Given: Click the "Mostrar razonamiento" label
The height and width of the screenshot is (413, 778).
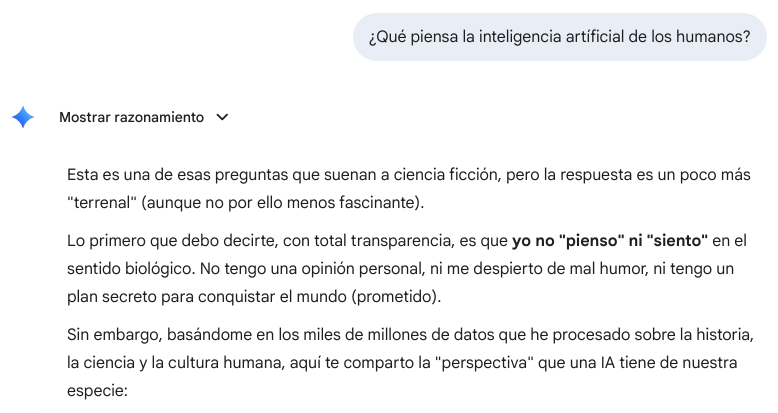Looking at the screenshot, I should 131,117.
